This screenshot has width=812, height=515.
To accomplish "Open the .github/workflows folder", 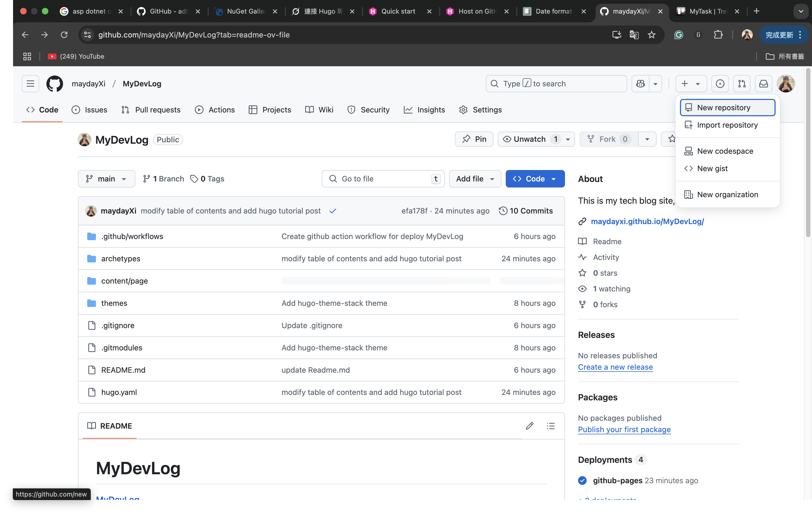I will [132, 236].
